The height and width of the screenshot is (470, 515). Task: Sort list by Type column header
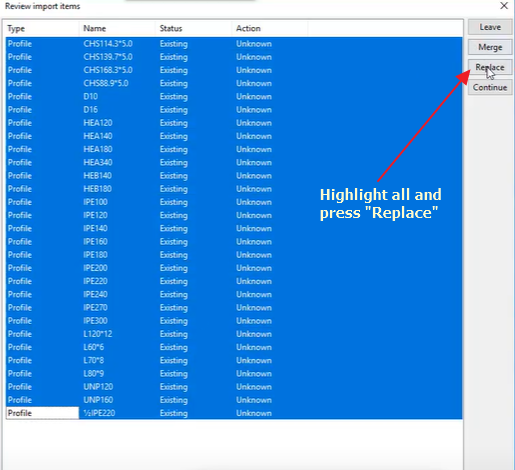tap(42, 28)
